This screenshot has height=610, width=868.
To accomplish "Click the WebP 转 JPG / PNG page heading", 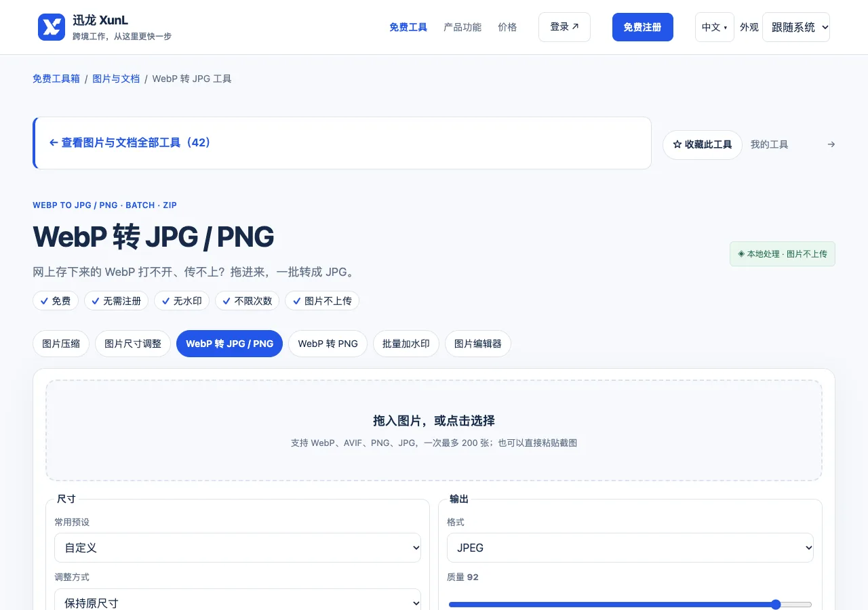I will click(153, 237).
